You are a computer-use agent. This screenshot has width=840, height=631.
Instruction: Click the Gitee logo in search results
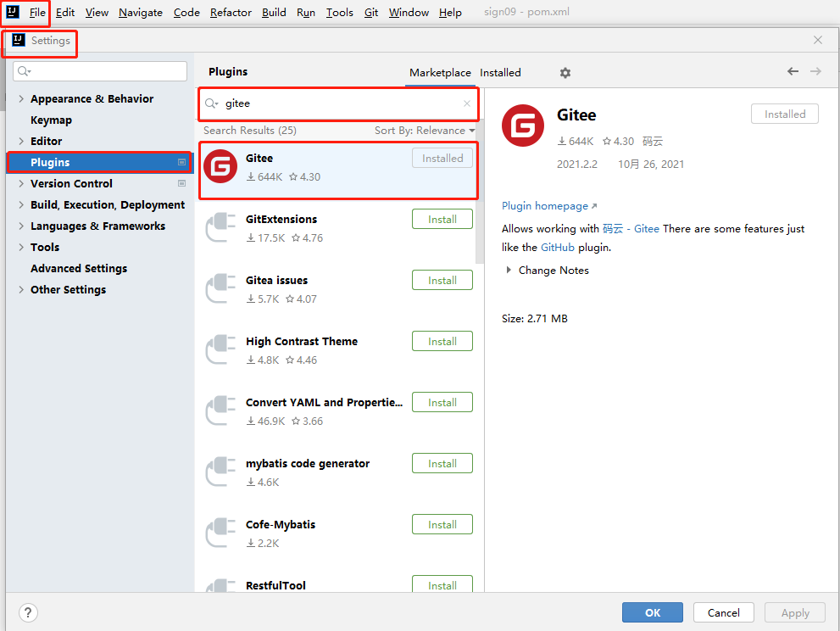coord(220,166)
